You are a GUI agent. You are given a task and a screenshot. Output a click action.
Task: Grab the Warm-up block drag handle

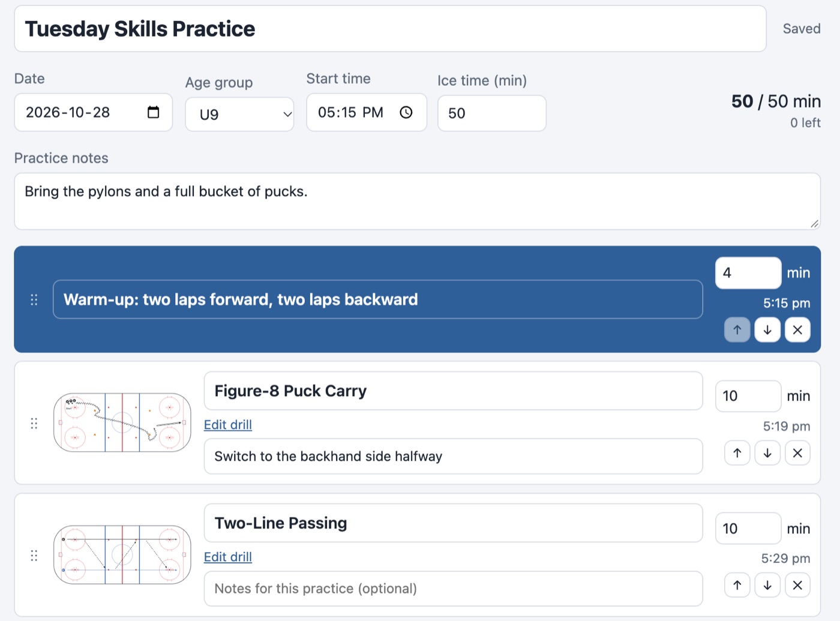click(34, 299)
